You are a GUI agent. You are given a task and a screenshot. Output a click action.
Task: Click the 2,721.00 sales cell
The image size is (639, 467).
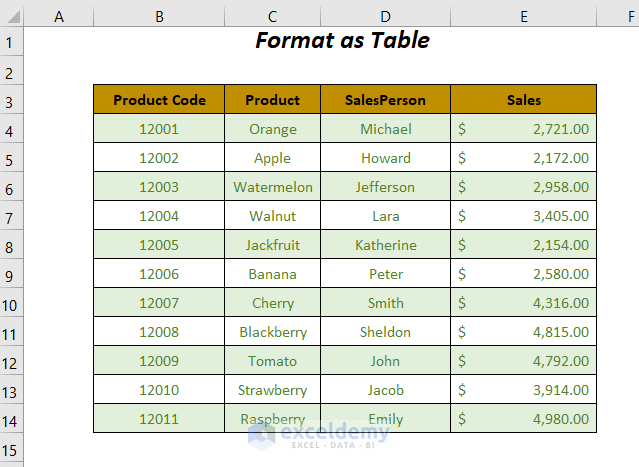tap(523, 129)
